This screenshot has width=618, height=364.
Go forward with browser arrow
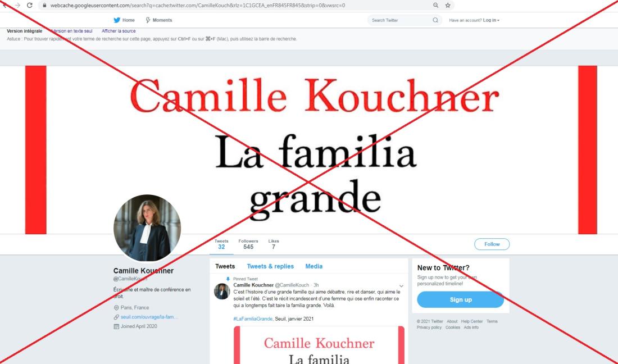[17, 5]
